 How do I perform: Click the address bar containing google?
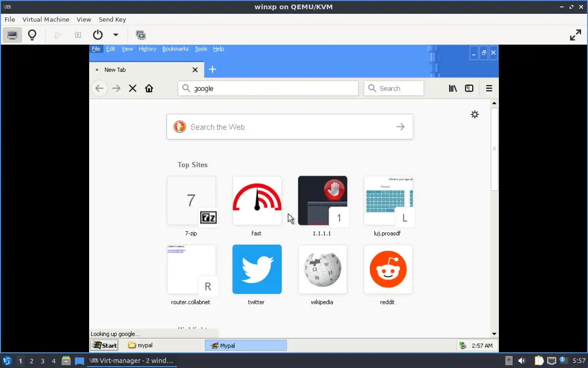268,88
